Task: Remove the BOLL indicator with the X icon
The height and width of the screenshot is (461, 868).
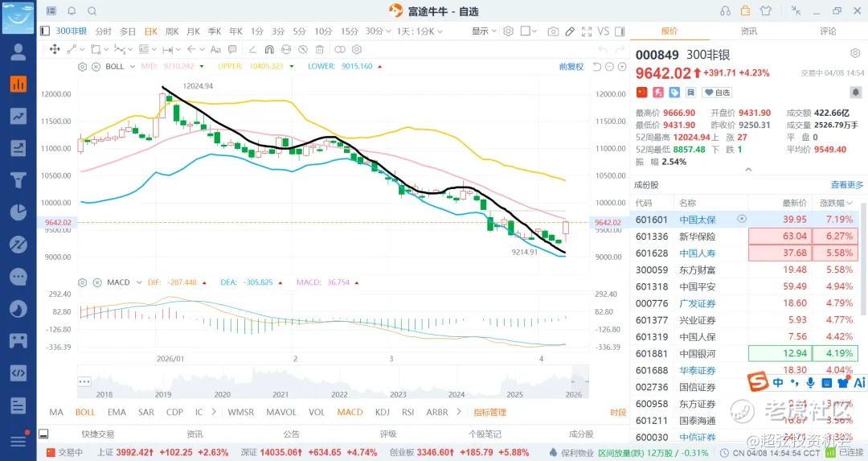Action: [x=96, y=67]
